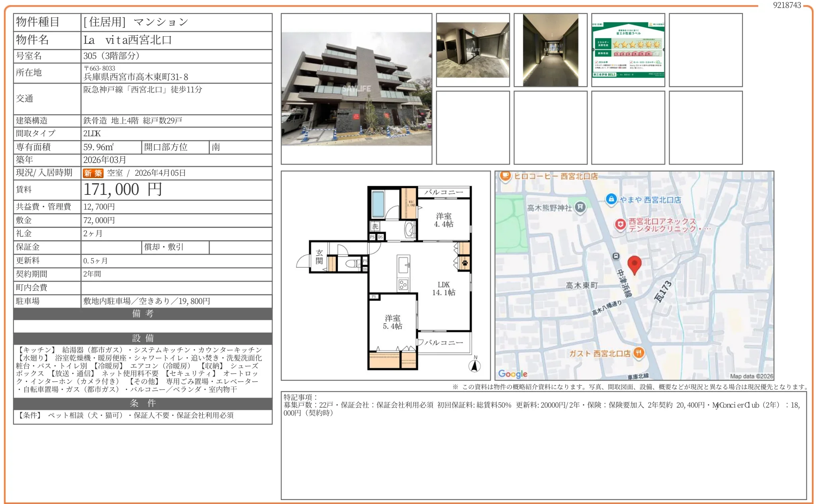
Task: Open the main building exterior photo
Action: [356, 89]
